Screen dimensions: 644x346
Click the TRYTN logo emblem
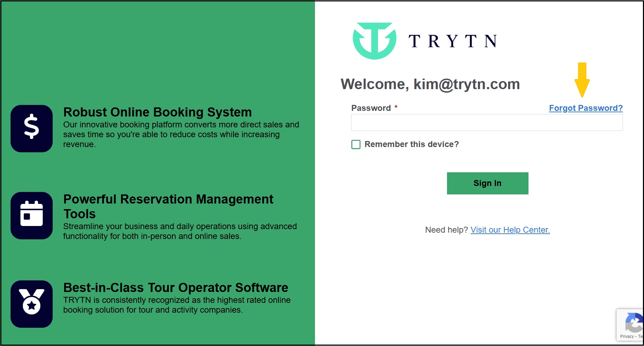tap(375, 41)
